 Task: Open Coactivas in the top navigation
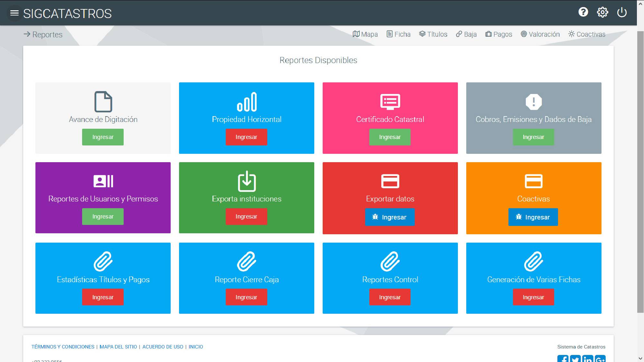[587, 34]
